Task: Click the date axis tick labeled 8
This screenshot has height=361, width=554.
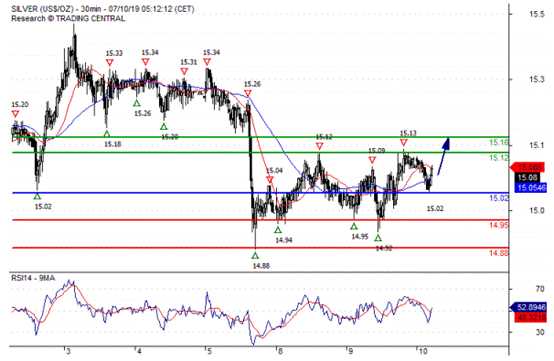Action: 281,351
